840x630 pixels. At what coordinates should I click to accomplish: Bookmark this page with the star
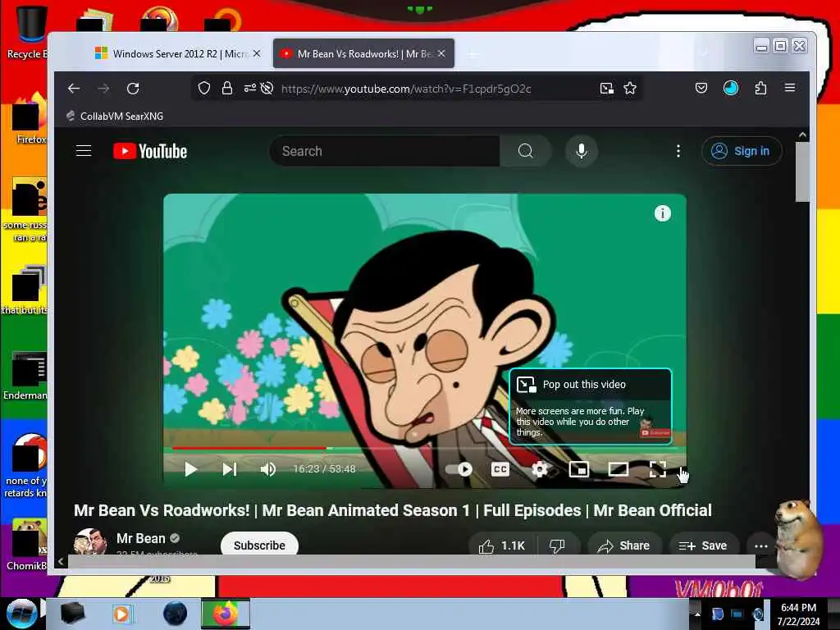pyautogui.click(x=630, y=89)
